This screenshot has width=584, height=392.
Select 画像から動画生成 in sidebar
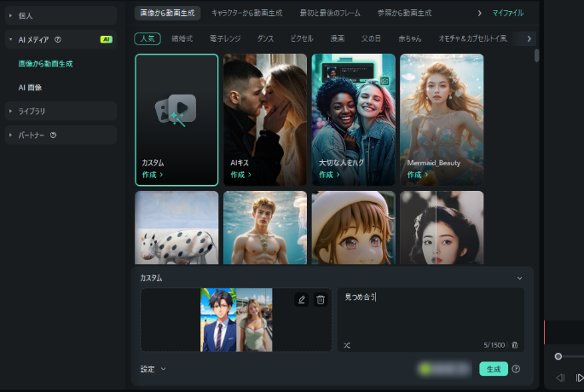pos(45,64)
